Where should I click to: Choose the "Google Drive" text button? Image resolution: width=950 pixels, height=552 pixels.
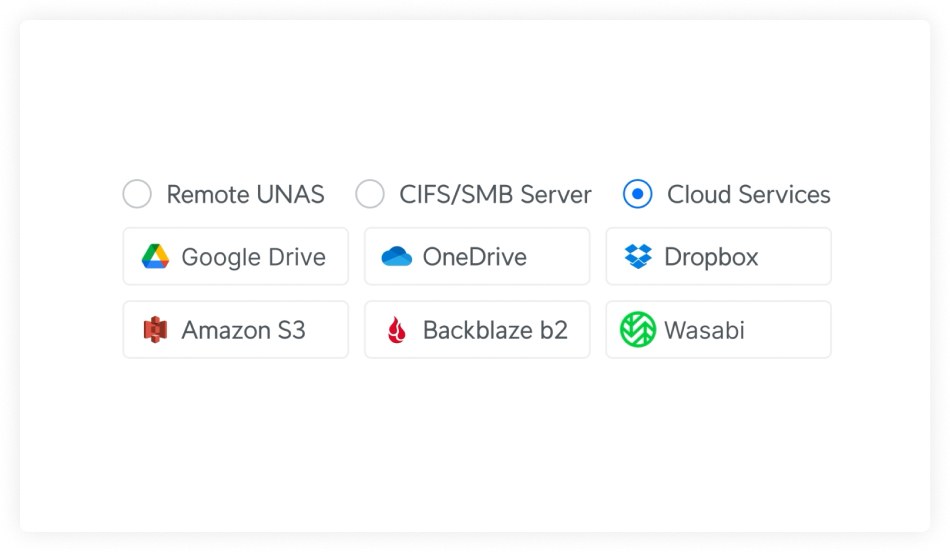coord(253,257)
